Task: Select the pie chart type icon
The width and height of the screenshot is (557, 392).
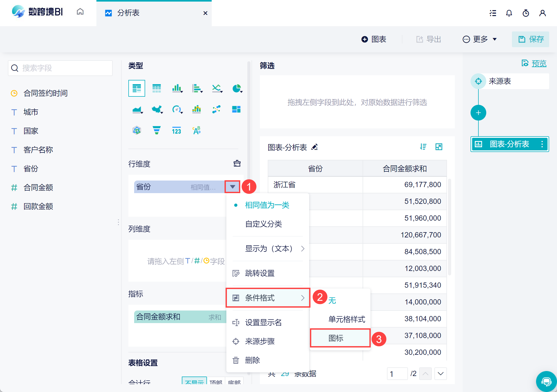Action: [237, 89]
